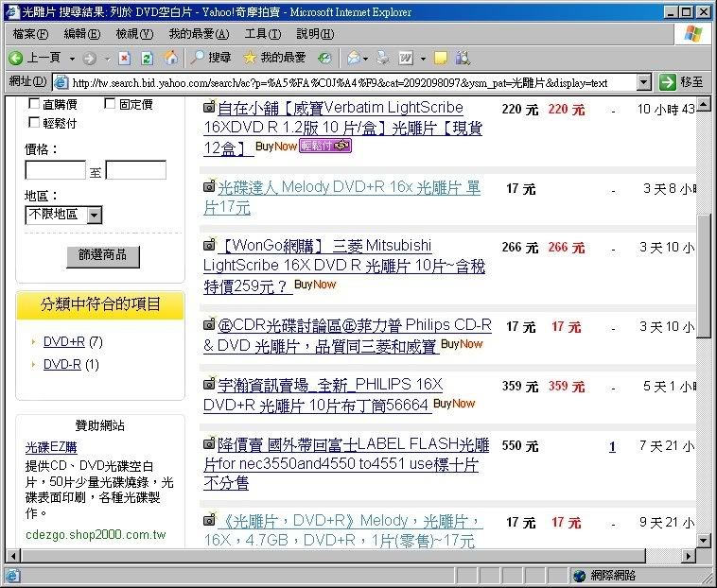Screen dimensions: 717x588
Task: Open the Edit with Word dropdown arrow
Action: click(x=423, y=59)
